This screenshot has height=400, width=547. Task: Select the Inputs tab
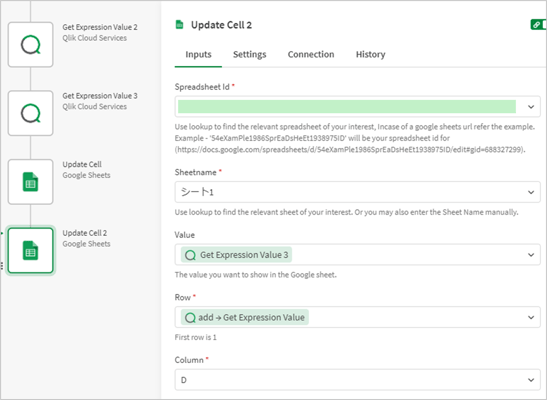(x=198, y=54)
